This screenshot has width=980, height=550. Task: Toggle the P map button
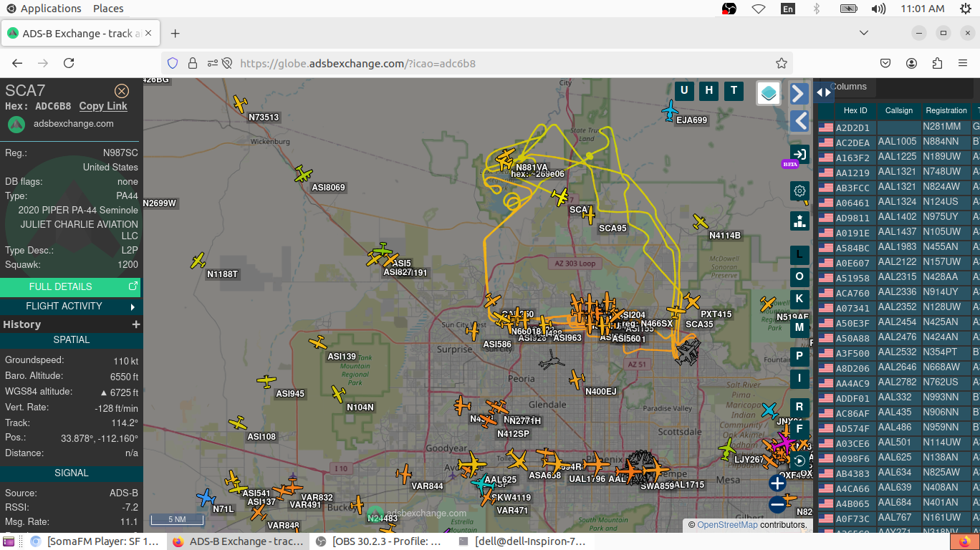click(799, 356)
